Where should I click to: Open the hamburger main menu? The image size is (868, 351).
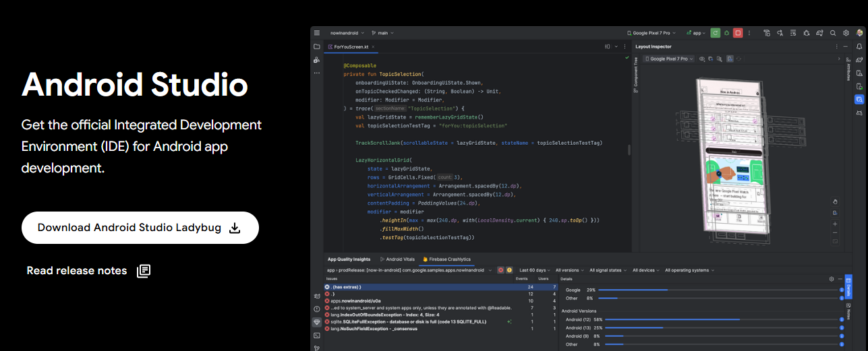317,32
